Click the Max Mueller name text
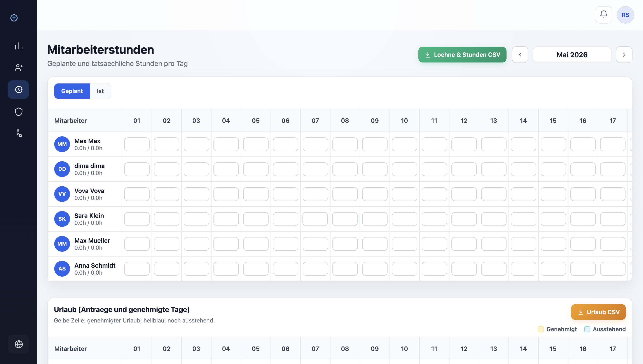643x364 pixels. point(92,241)
